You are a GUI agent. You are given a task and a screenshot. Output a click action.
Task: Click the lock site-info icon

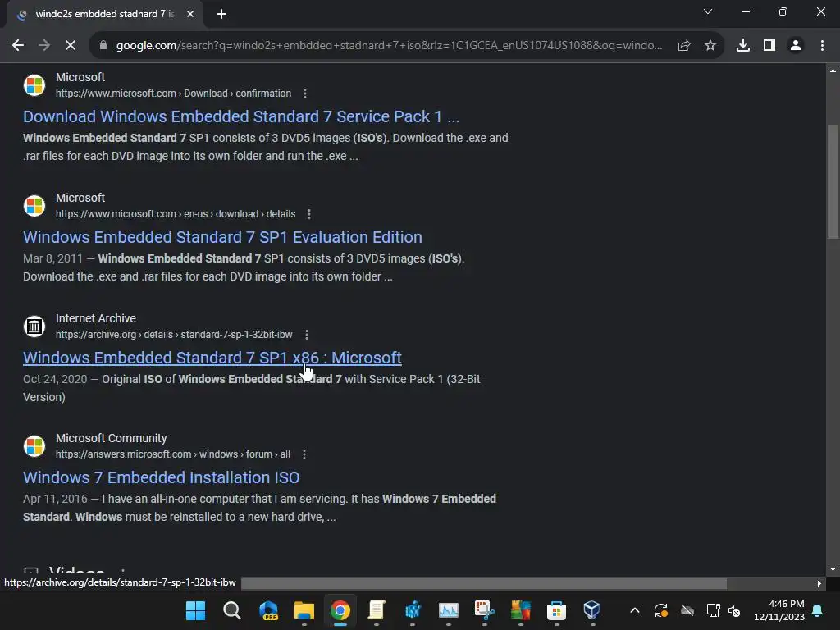point(103,46)
